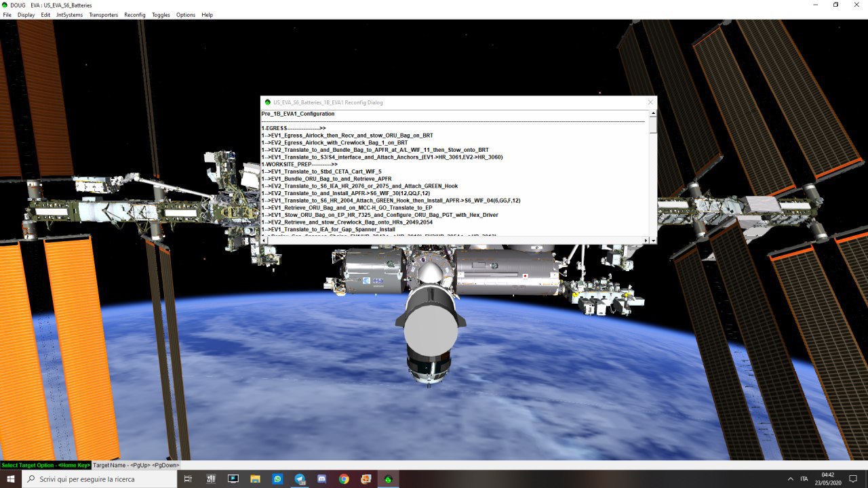Click the dialog's vertical scrollbar thumb

coord(653,125)
